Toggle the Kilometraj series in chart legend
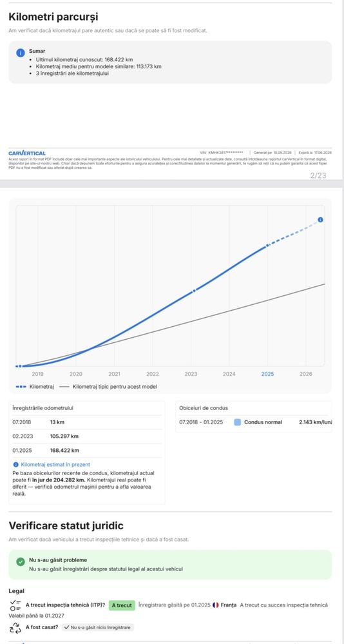 tap(35, 387)
